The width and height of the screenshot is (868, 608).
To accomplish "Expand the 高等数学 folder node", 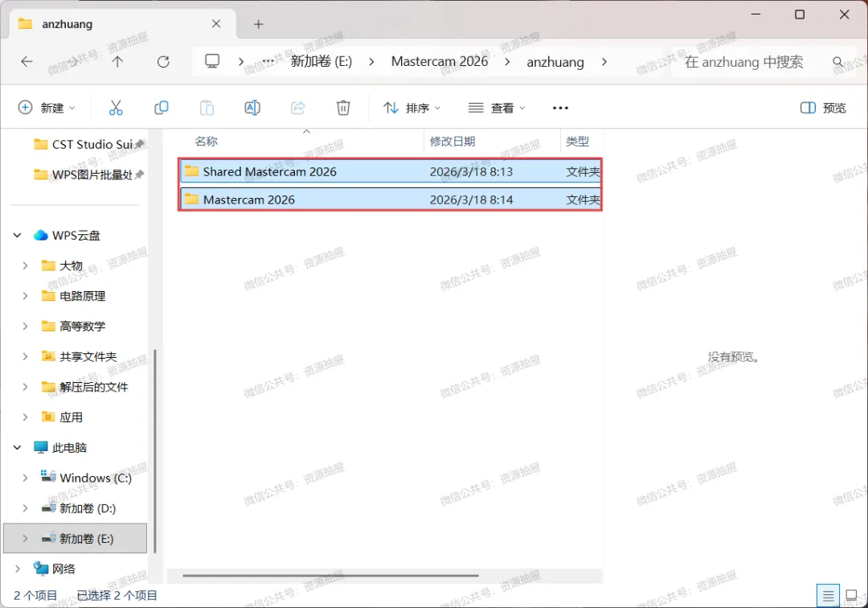I will [25, 327].
